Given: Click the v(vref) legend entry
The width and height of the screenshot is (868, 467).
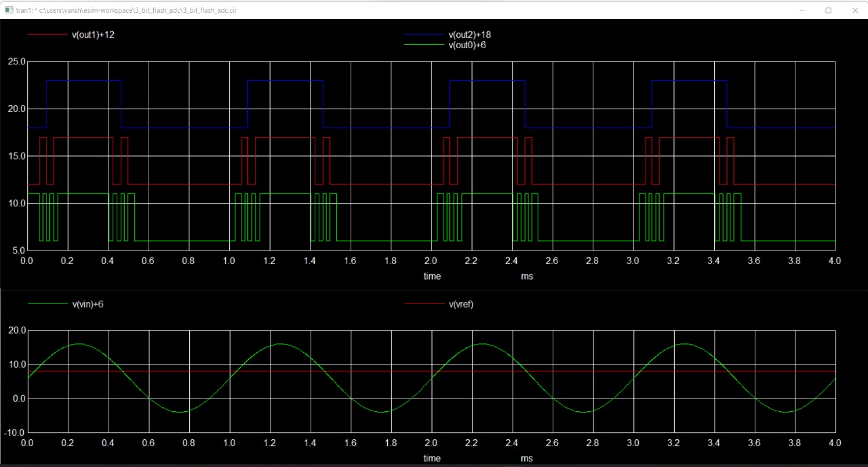Looking at the screenshot, I should click(x=460, y=304).
